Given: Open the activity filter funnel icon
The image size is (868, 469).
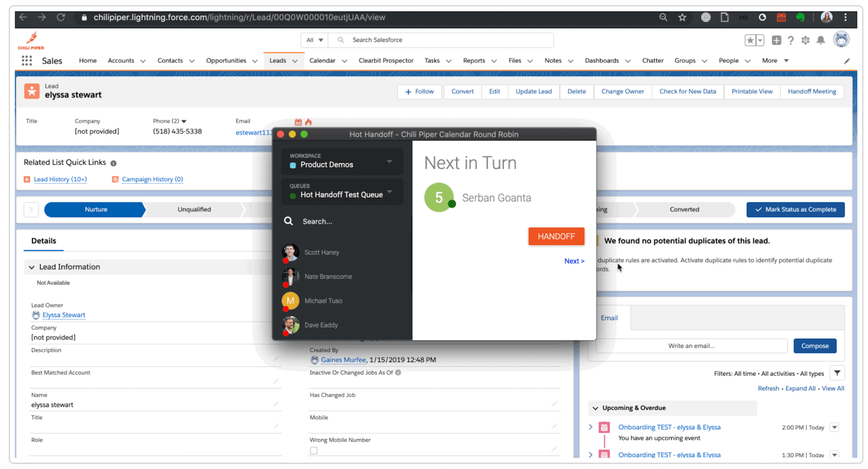Looking at the screenshot, I should (838, 373).
